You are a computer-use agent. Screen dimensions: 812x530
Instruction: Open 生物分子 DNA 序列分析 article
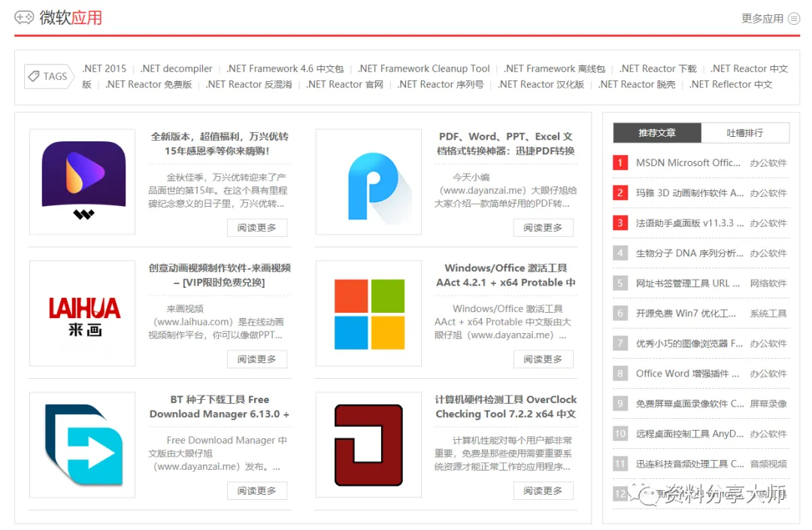[x=689, y=253]
